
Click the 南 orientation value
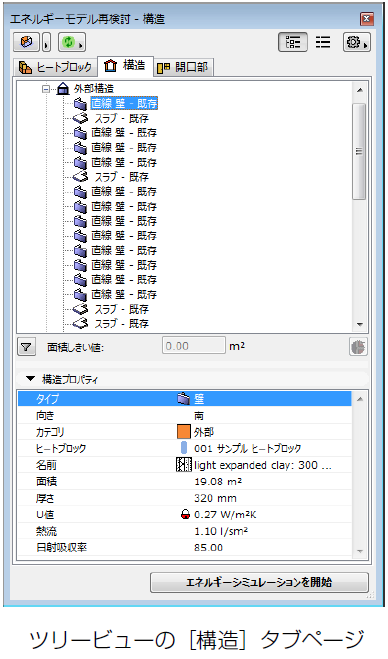point(199,416)
